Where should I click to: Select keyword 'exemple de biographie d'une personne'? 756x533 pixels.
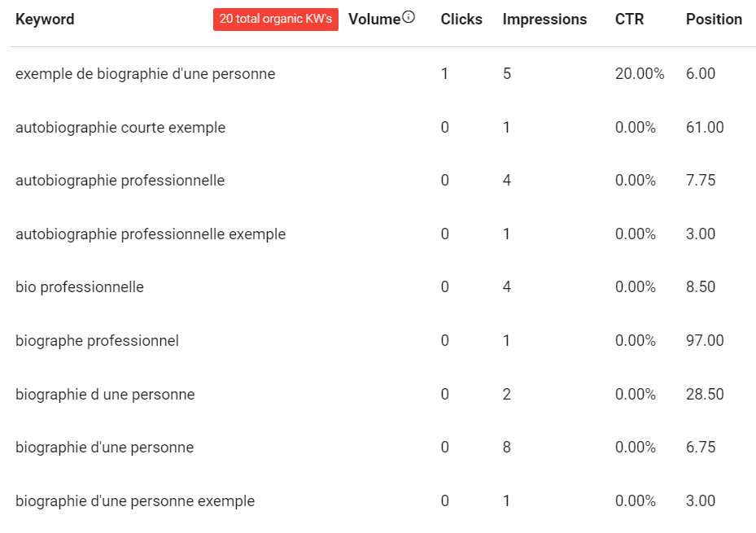pos(145,74)
